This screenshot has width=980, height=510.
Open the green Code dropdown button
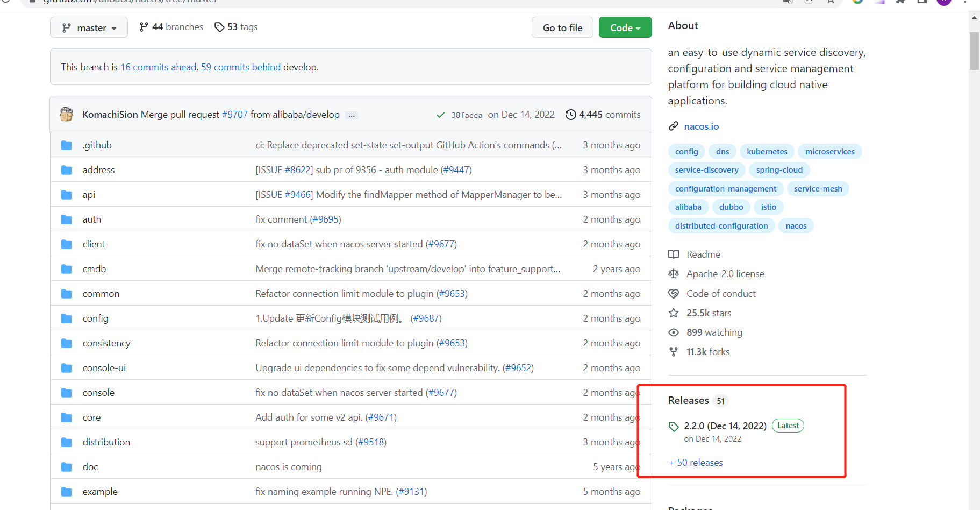[x=625, y=27]
